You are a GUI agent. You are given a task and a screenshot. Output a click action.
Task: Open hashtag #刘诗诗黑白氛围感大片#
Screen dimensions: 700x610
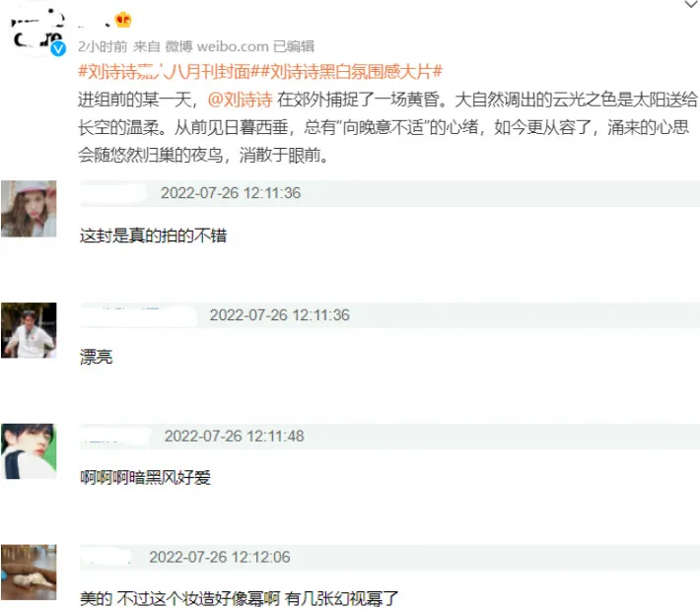[x=351, y=71]
